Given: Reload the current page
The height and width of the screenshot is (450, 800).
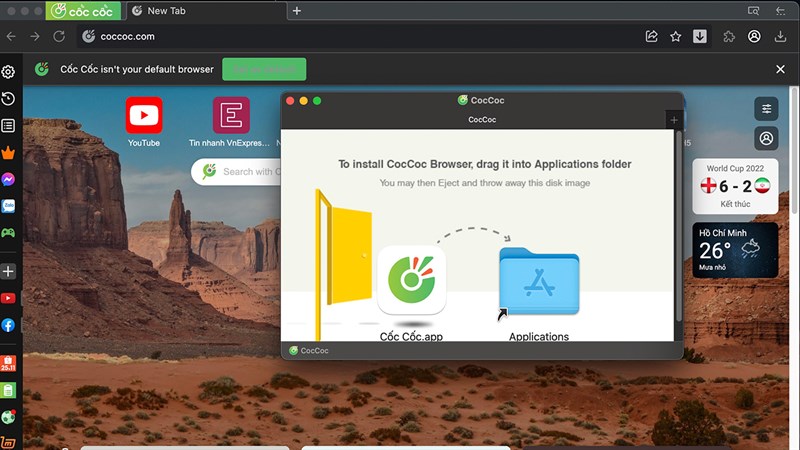Looking at the screenshot, I should [59, 36].
